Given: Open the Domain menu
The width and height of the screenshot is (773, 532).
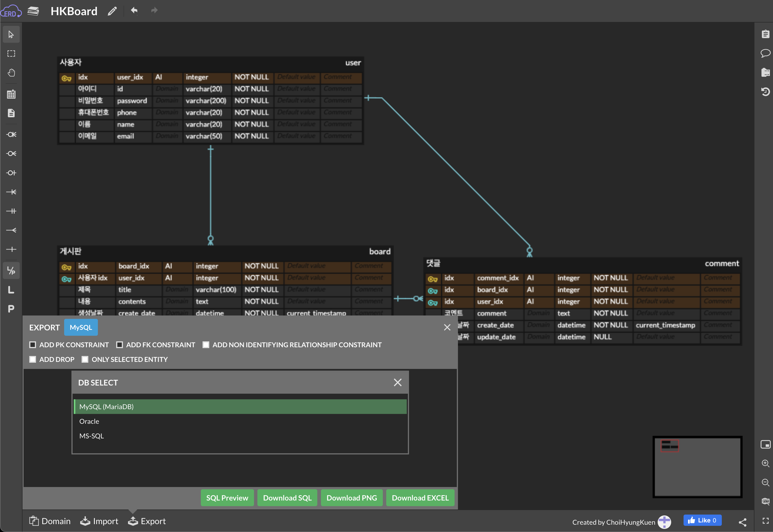Looking at the screenshot, I should (x=50, y=521).
